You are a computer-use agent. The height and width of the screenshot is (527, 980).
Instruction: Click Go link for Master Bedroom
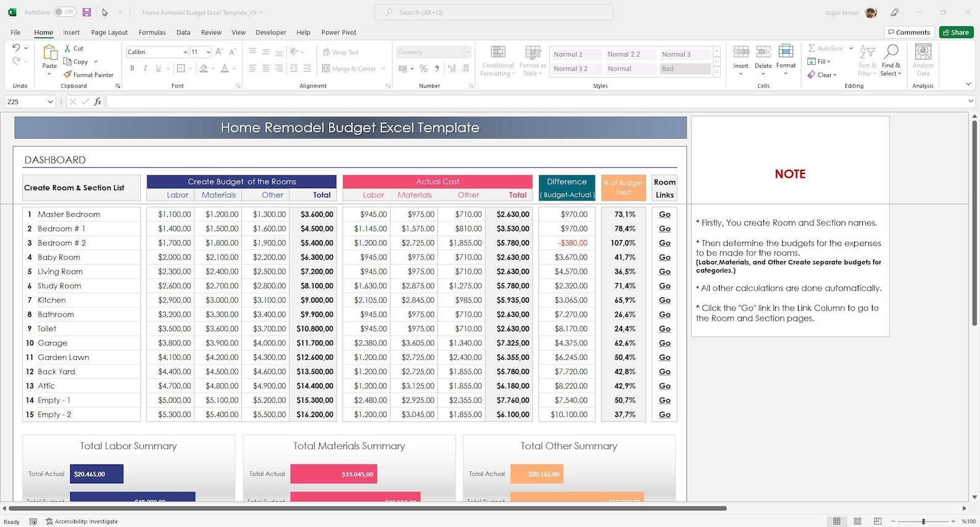665,214
